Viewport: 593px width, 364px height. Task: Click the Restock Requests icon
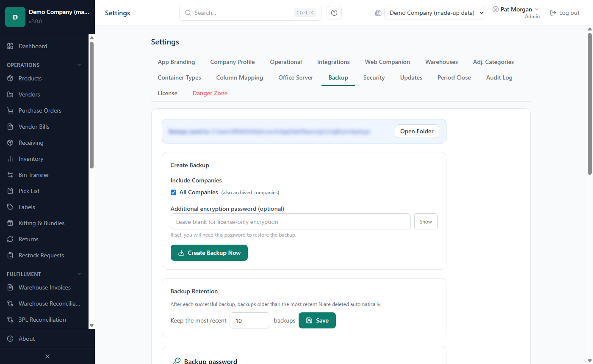coord(10,255)
